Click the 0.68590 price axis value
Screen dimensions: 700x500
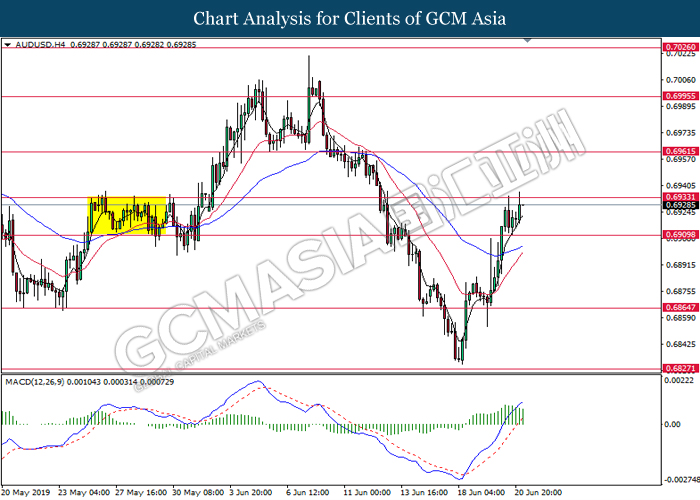(681, 318)
